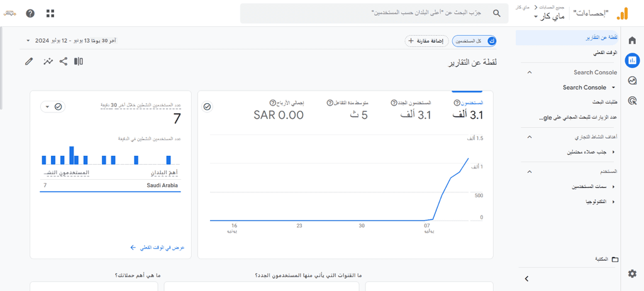This screenshot has width=644, height=291.
Task: Open the help question mark icon
Action: pyautogui.click(x=30, y=13)
